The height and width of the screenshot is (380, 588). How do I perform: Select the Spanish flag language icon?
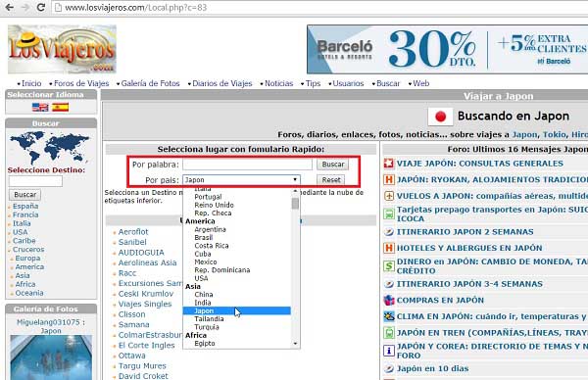(60, 108)
